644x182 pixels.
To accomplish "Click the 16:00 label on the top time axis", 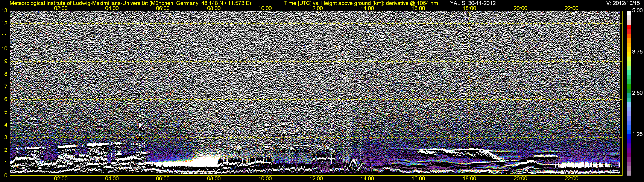I will point(418,8).
